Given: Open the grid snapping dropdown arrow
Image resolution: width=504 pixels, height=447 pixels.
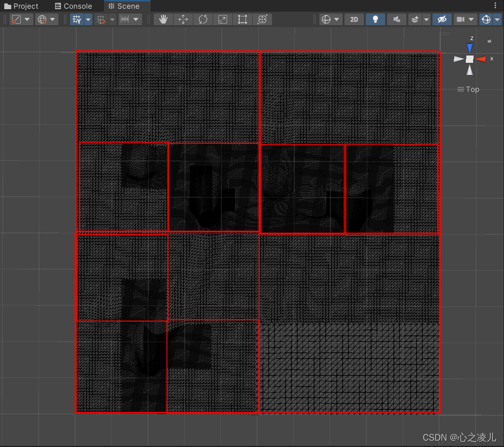Looking at the screenshot, I should tap(112, 20).
